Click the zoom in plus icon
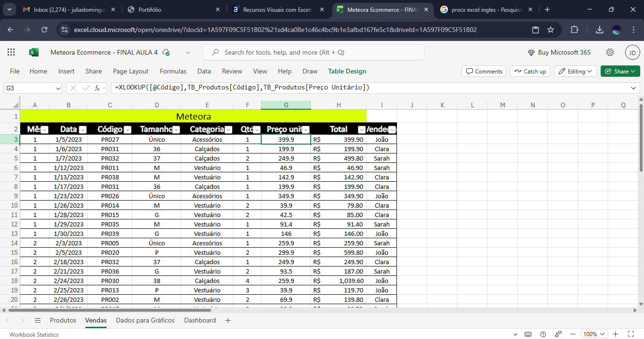This screenshot has width=644, height=339. point(616,334)
